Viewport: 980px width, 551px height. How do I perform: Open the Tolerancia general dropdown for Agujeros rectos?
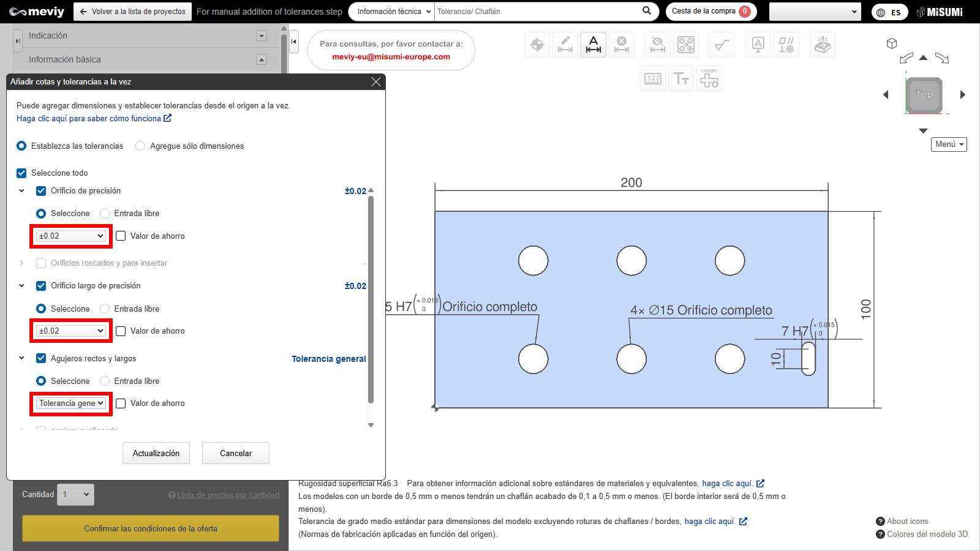click(x=71, y=403)
